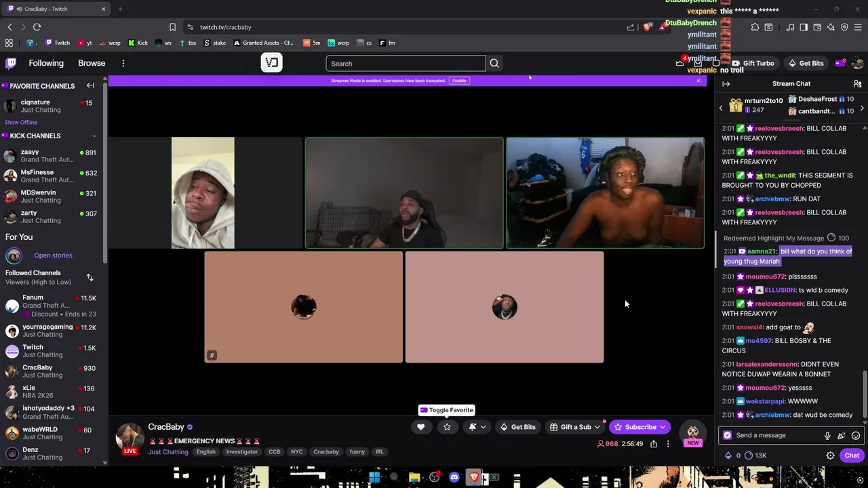The image size is (868, 488).
Task: Select the Investigator tag
Action: click(x=242, y=452)
